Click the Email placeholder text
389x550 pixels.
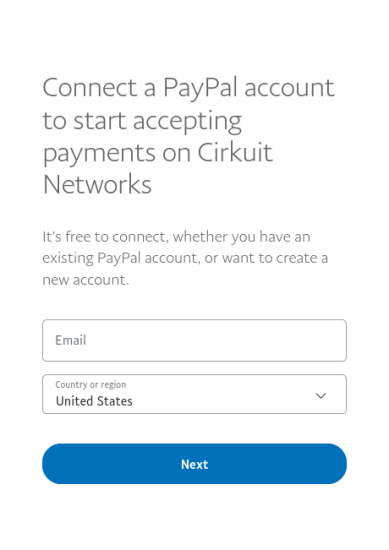pyautogui.click(x=71, y=340)
